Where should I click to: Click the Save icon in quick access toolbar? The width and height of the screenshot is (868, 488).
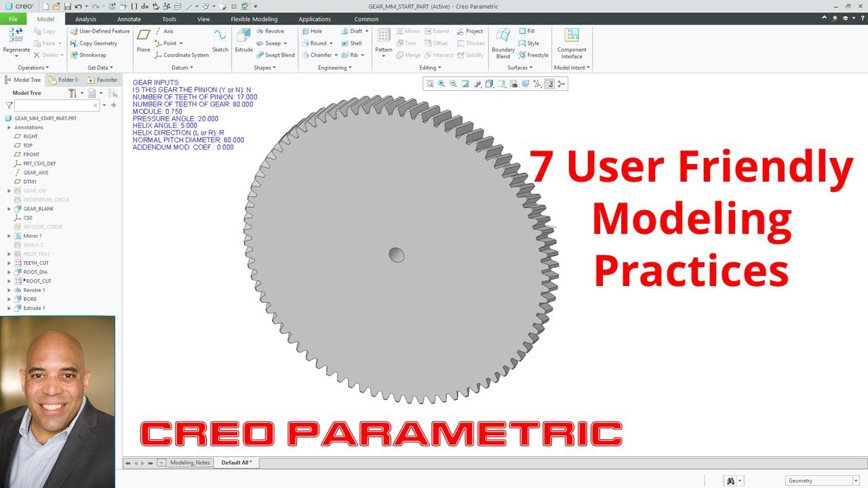click(x=68, y=6)
